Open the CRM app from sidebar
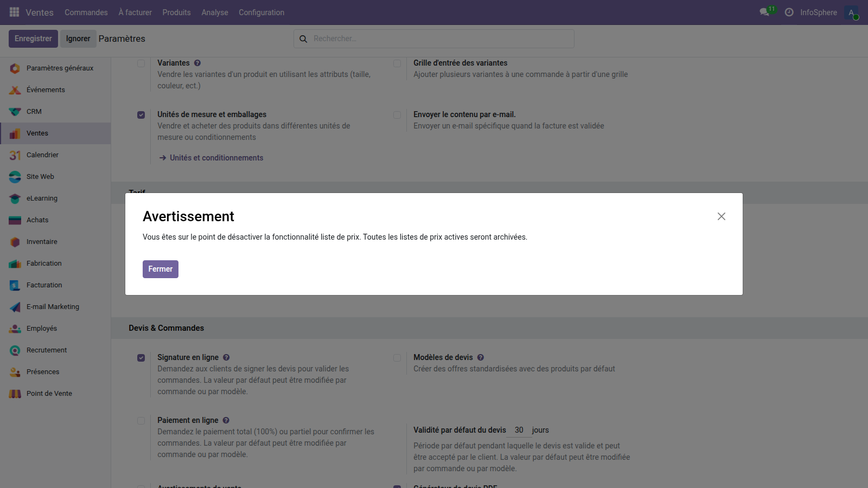Image resolution: width=868 pixels, height=488 pixels. tap(34, 111)
